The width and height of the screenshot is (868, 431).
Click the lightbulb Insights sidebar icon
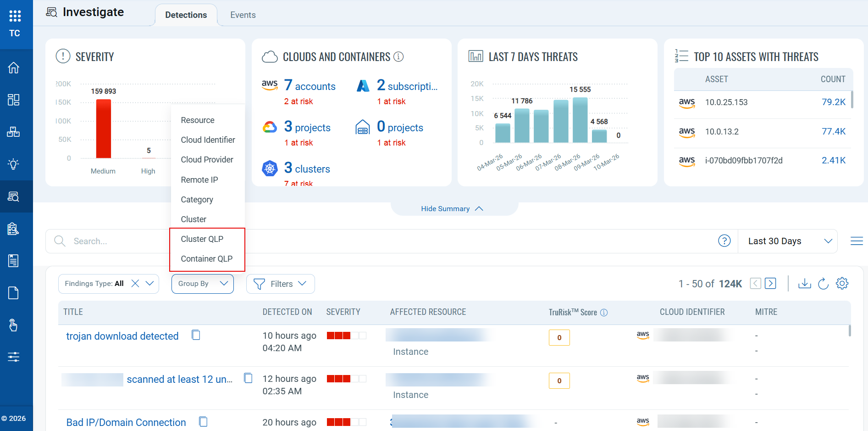click(x=14, y=164)
